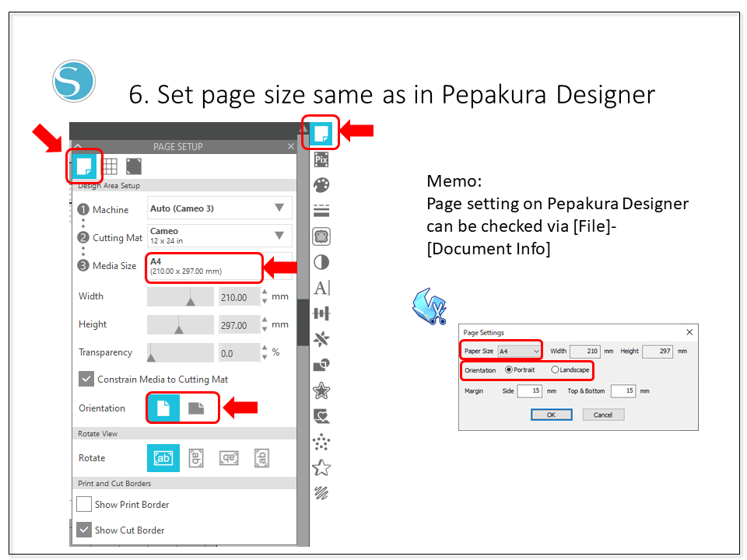The image size is (747, 560).
Task: Adjust the Height slider
Action: (180, 325)
